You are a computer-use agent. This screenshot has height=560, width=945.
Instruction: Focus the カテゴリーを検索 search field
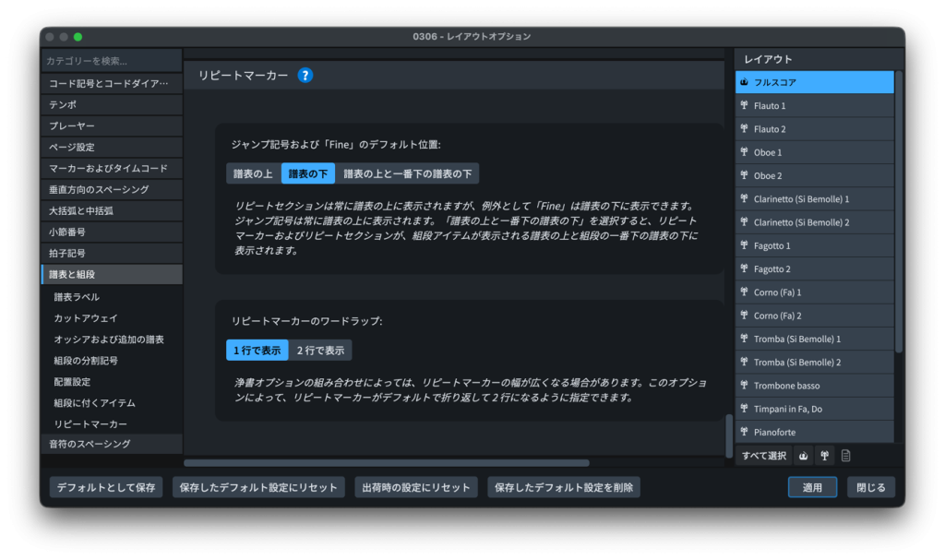coord(111,61)
